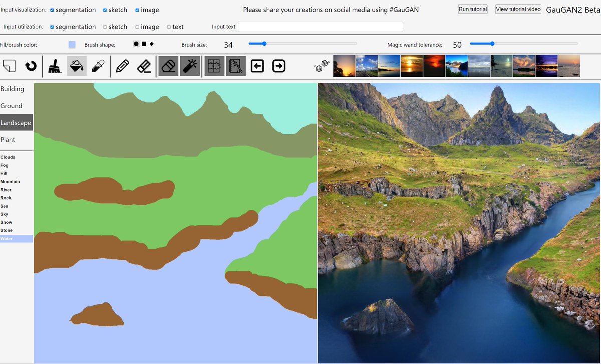The image size is (601, 364).
Task: Select the eyedropper color picker tool
Action: pos(98,66)
